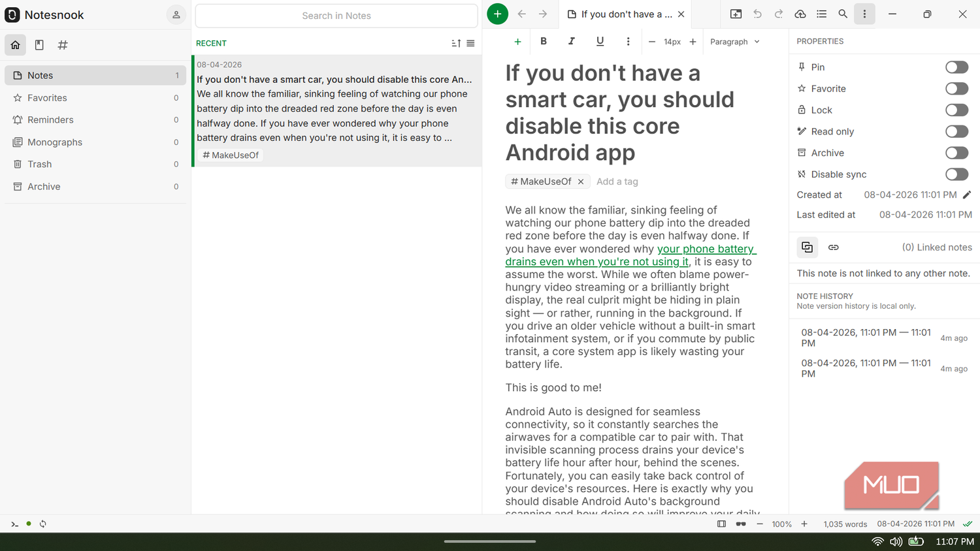The height and width of the screenshot is (551, 980).
Task: Edit the Created at date pencil
Action: [967, 195]
